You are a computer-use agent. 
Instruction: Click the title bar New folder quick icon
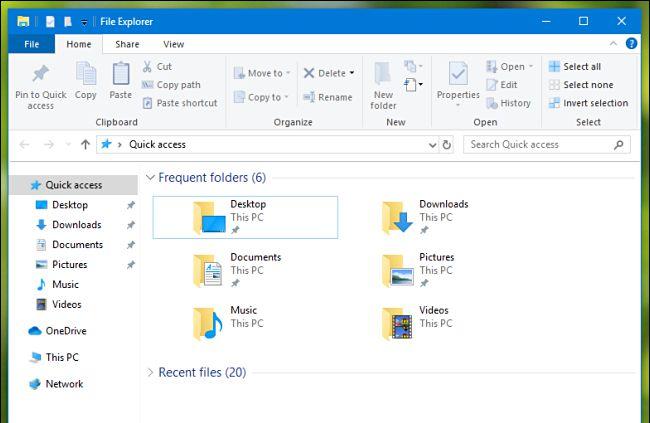(68, 22)
